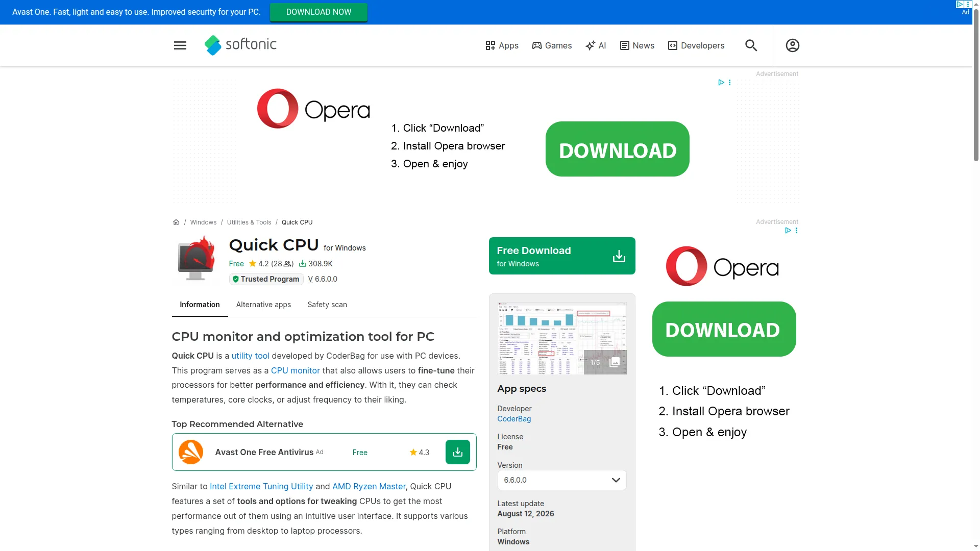Click the DOWNLOAD button in sidebar Opera ad
Image resolution: width=980 pixels, height=551 pixels.
(x=724, y=329)
